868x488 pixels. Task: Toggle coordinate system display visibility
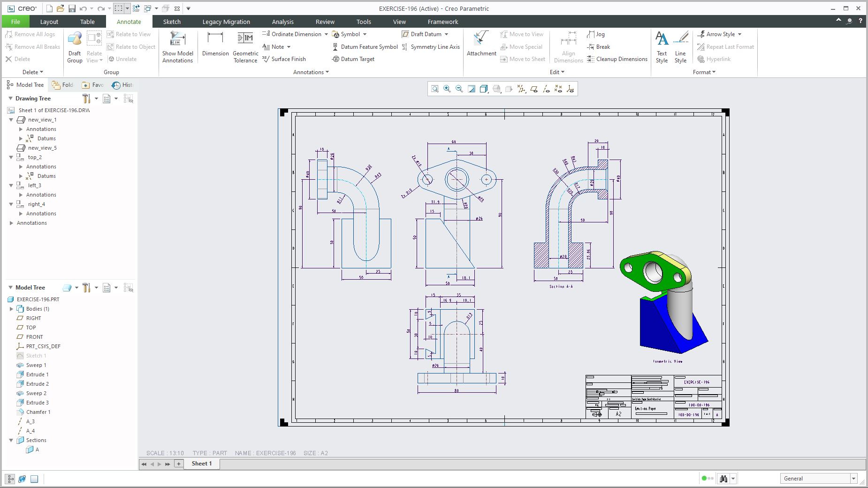(x=571, y=89)
